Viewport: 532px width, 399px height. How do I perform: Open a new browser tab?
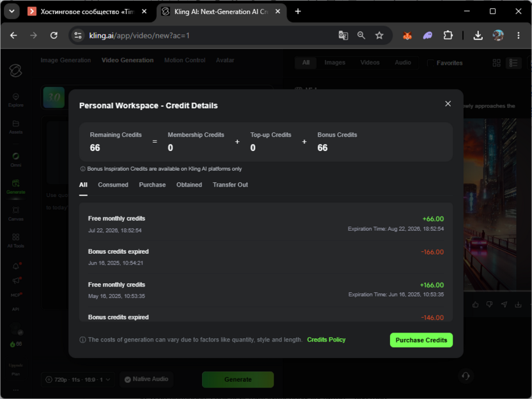297,12
